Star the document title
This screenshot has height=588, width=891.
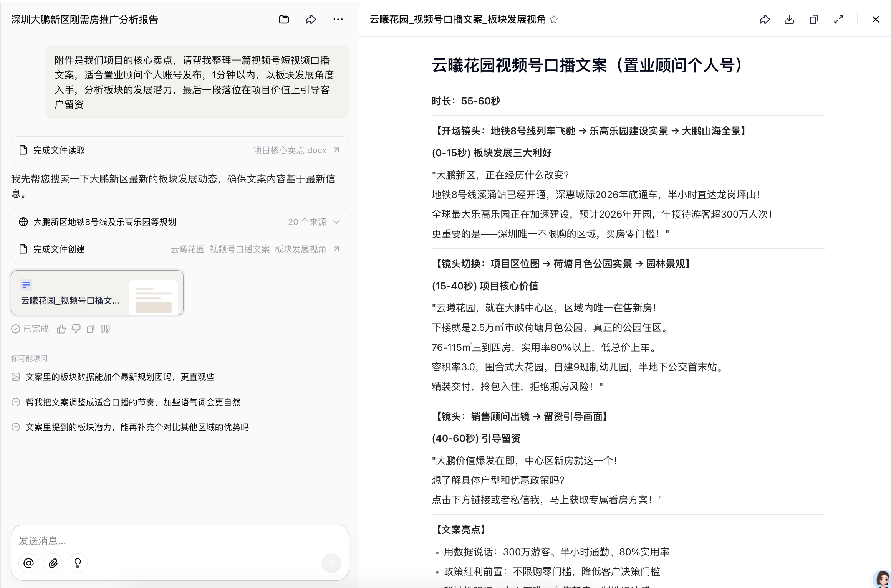click(x=554, y=20)
